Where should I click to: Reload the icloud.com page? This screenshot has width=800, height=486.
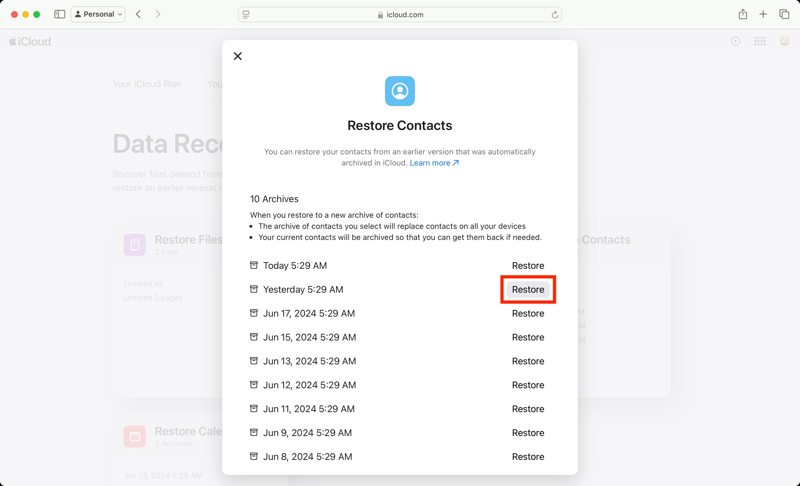click(x=555, y=15)
